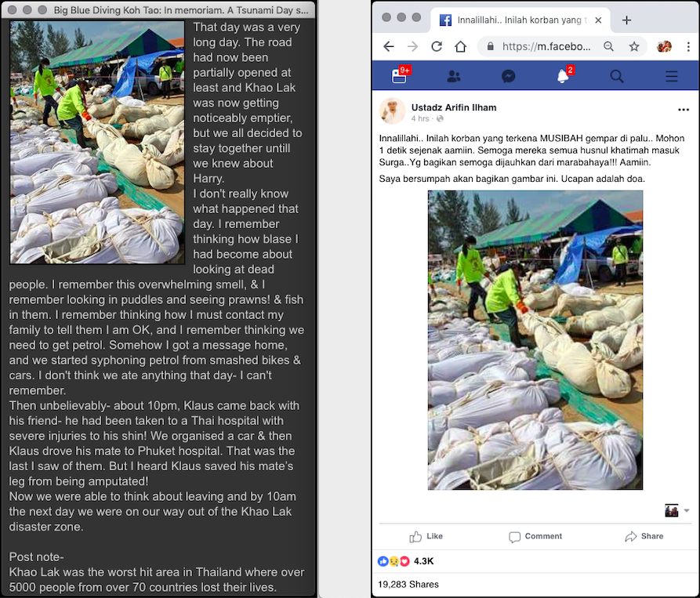Open Ustadz Arifin Ilham profile link

454,107
